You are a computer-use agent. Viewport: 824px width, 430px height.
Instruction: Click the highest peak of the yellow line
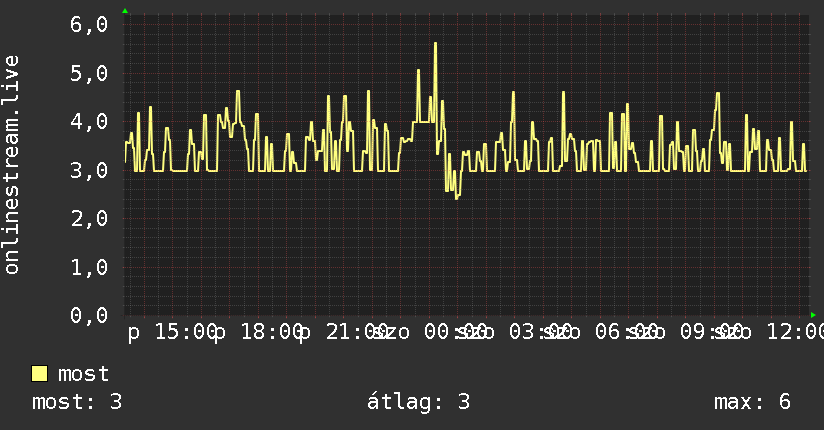[x=435, y=43]
